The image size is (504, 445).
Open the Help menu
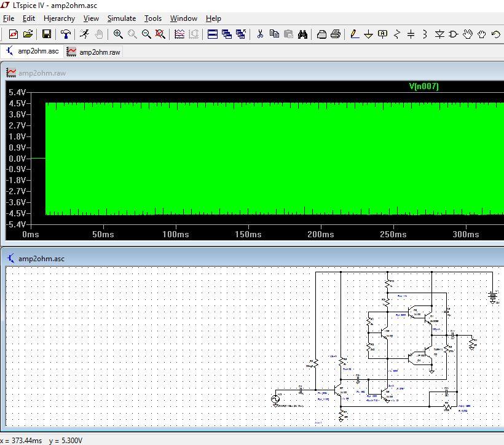(213, 18)
